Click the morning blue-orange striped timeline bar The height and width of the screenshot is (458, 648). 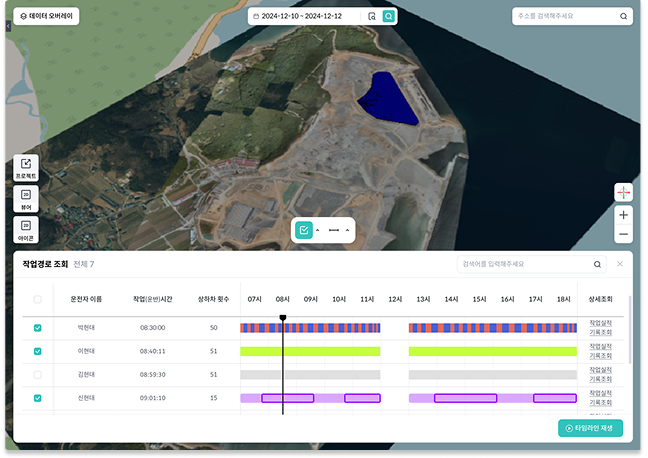(310, 328)
